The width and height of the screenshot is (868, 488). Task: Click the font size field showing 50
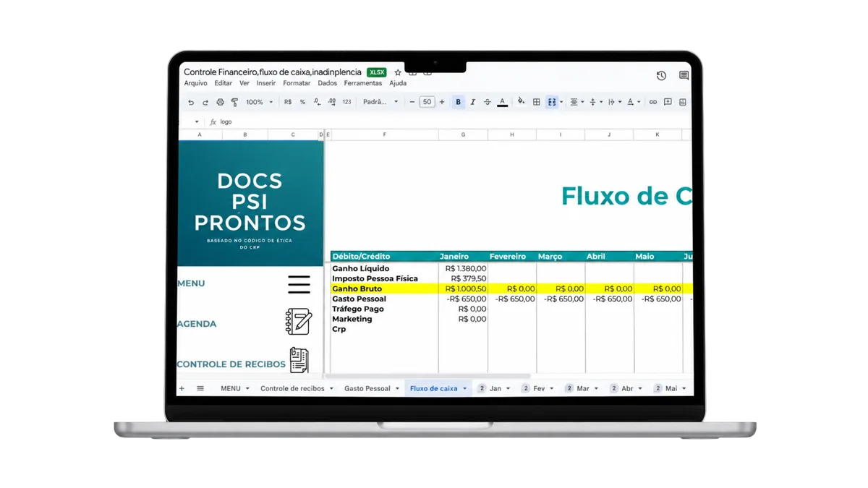pyautogui.click(x=427, y=103)
